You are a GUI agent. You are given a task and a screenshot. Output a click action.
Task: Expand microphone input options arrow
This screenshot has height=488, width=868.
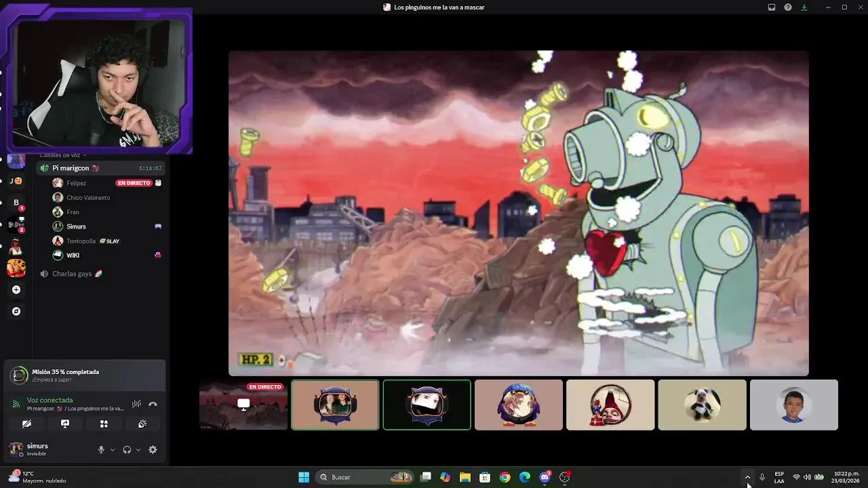tap(113, 449)
